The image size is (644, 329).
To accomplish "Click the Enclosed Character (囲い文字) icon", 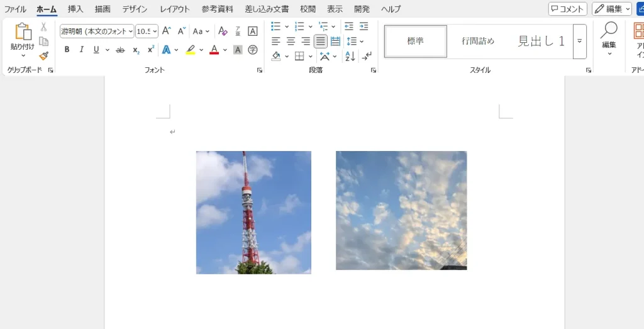I will 253,50.
